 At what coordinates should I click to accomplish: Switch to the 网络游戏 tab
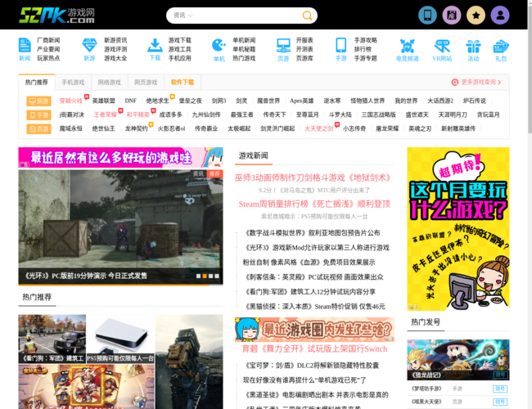109,83
